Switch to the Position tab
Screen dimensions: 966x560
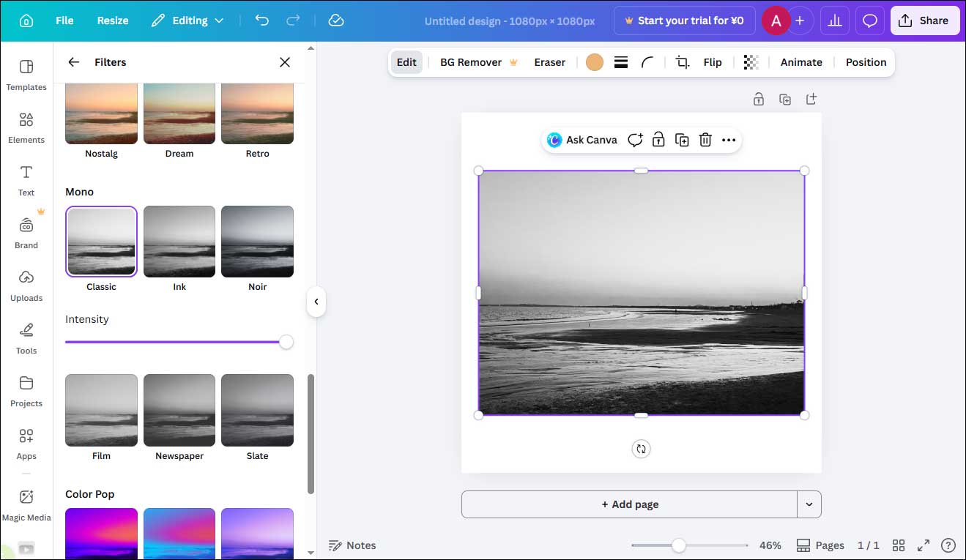866,62
